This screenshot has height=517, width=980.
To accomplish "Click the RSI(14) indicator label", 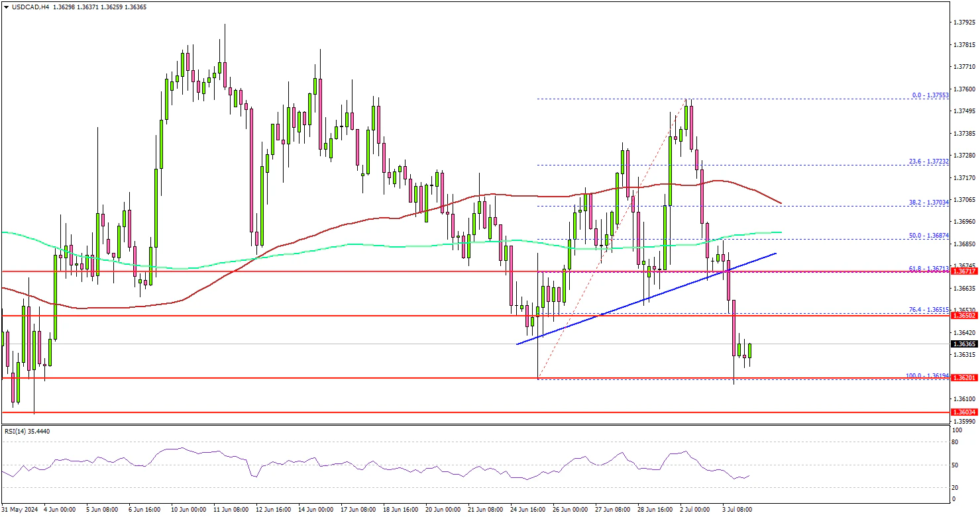I will coord(27,431).
